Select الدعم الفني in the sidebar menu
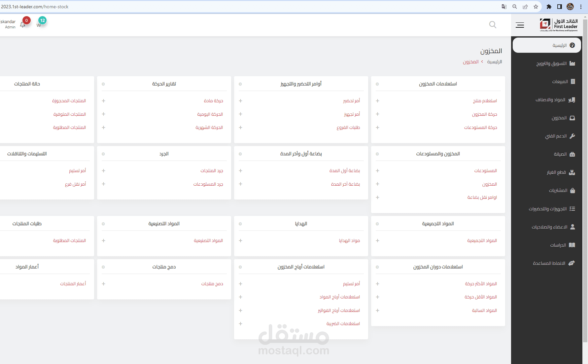This screenshot has width=588, height=364. (x=556, y=136)
